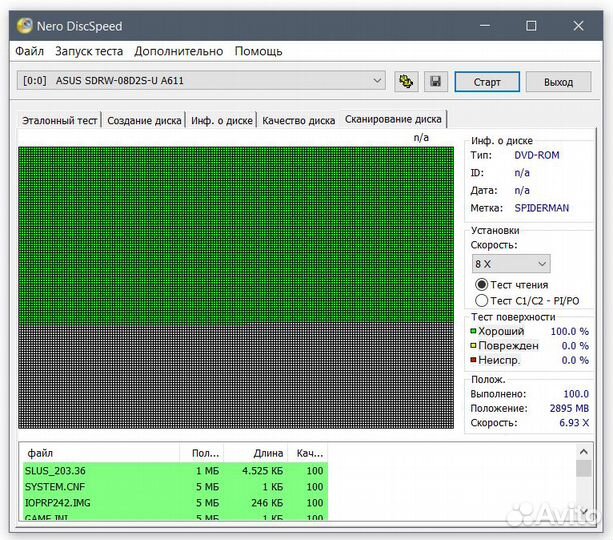This screenshot has width=613, height=540.
Task: Open the Запуск теста menu
Action: 89,51
